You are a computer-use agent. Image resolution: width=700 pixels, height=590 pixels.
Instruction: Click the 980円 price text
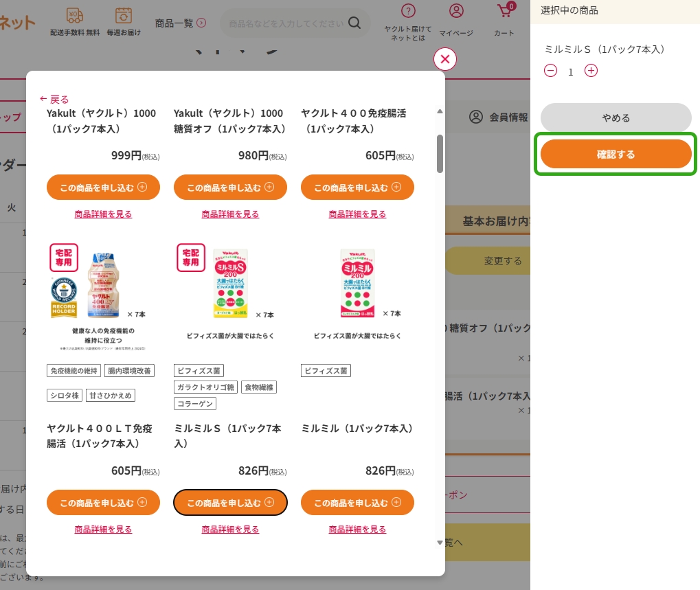[262, 156]
